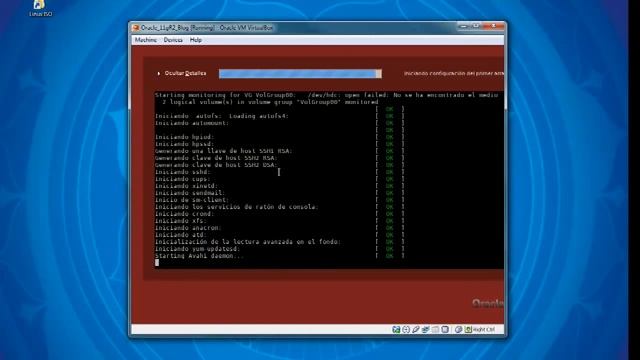
Task: Click the network adapter status icon
Action: [425, 329]
